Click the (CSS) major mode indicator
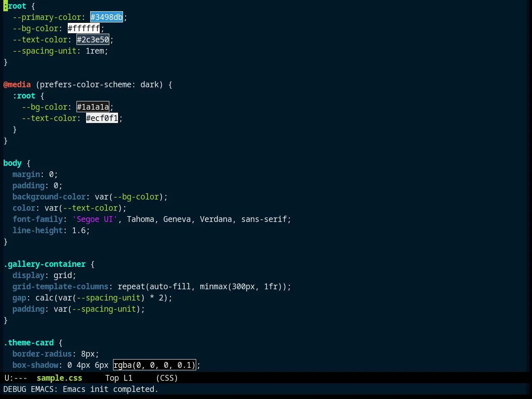This screenshot has width=532, height=399. point(167,378)
